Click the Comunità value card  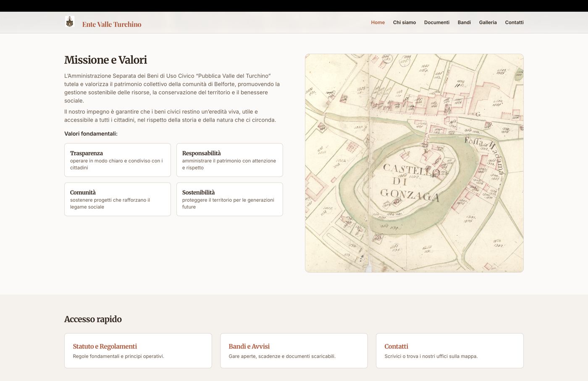(x=118, y=199)
